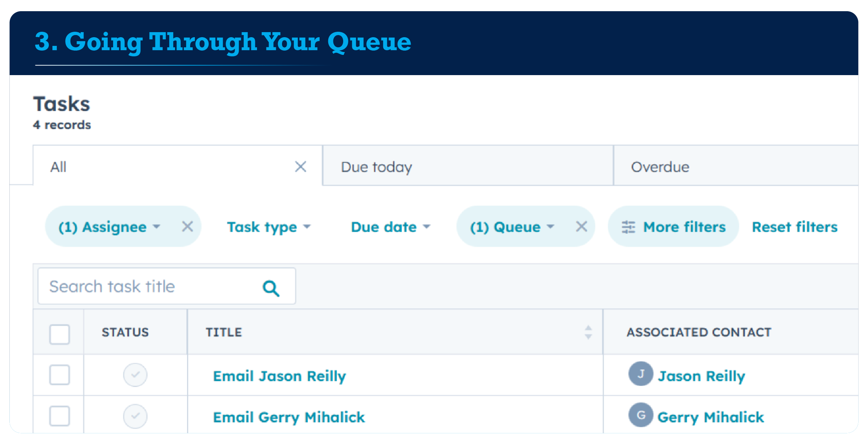The height and width of the screenshot is (446, 868).
Task: Close the All view tab
Action: pyautogui.click(x=300, y=166)
